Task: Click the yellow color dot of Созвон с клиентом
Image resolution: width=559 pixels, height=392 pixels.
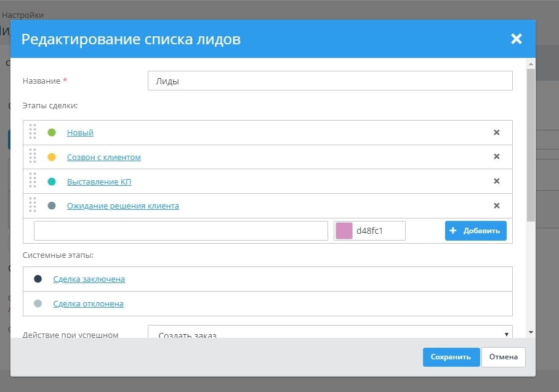Action: (52, 157)
